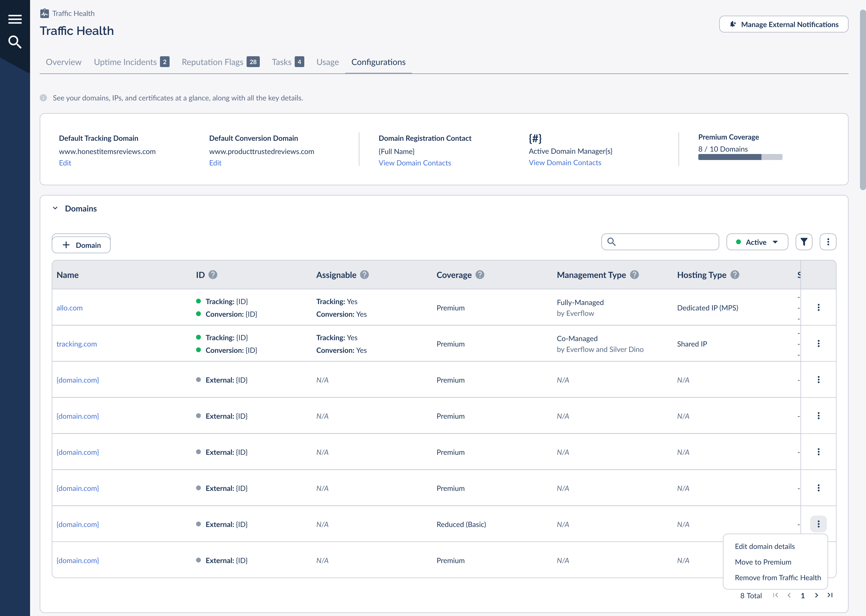Click the Tasks count badge 4
866x616 pixels.
pyautogui.click(x=299, y=62)
